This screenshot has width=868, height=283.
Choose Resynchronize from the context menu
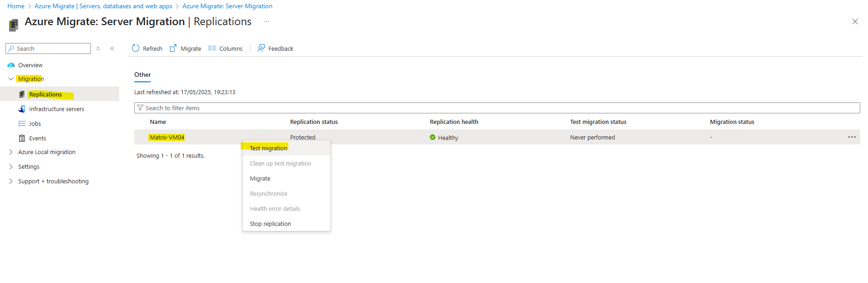coord(286,193)
